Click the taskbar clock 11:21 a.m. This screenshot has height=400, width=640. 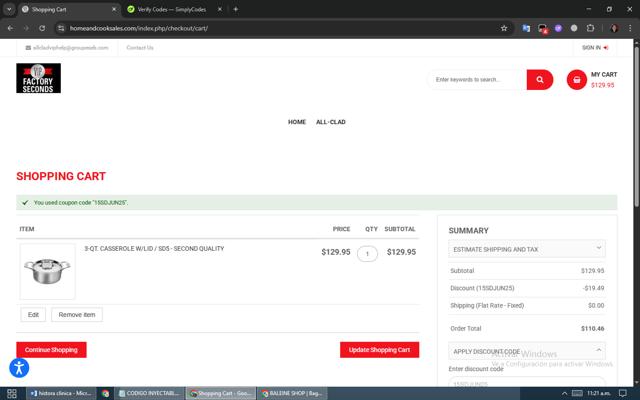point(599,393)
